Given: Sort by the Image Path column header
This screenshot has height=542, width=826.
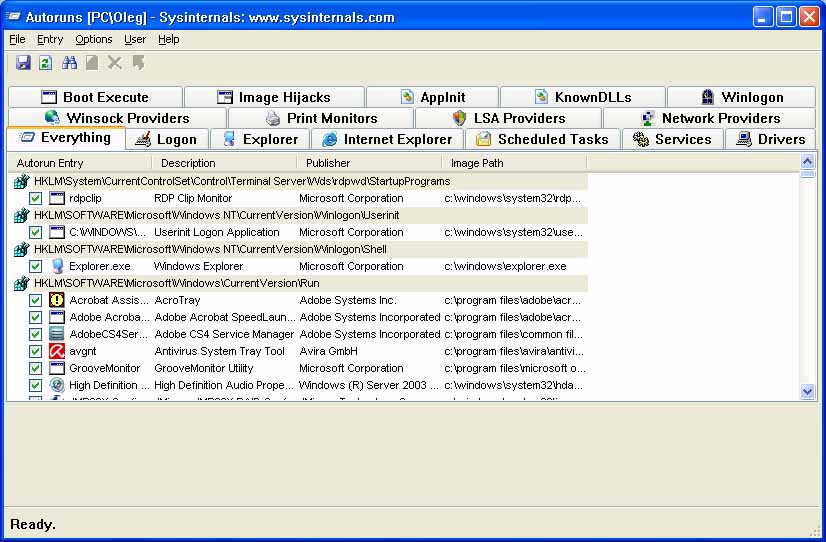Looking at the screenshot, I should (513, 163).
